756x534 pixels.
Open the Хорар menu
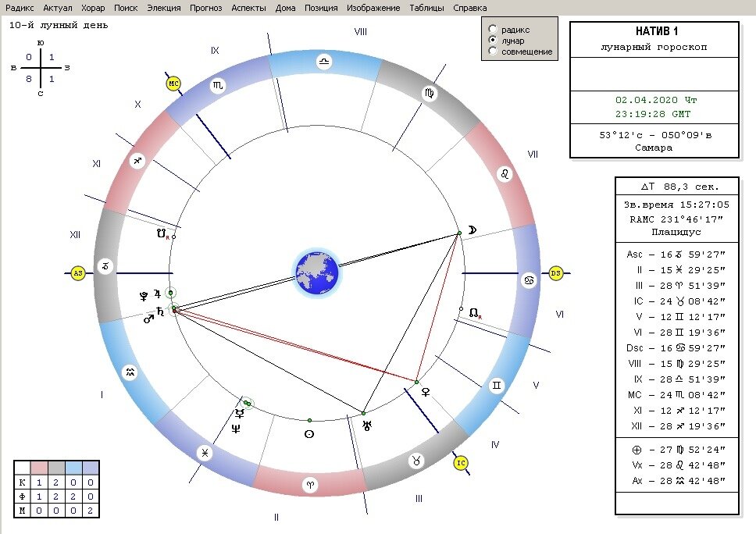[x=93, y=8]
